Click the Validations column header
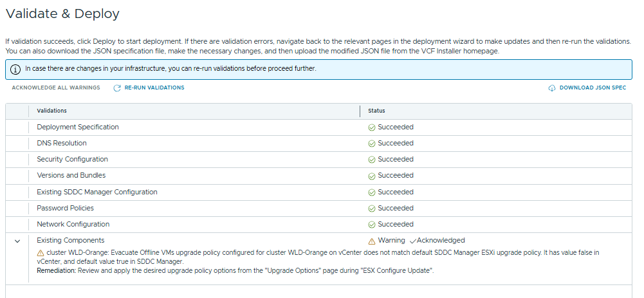 pos(51,111)
